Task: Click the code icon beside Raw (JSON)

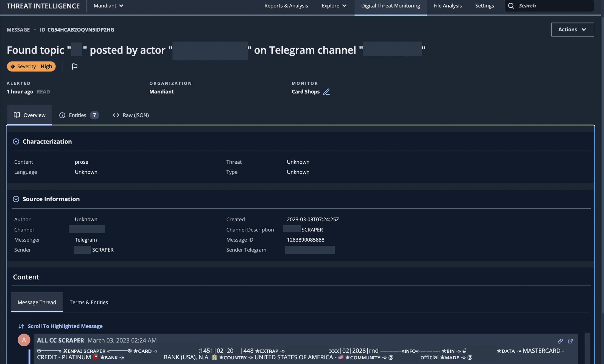Action: coord(116,115)
